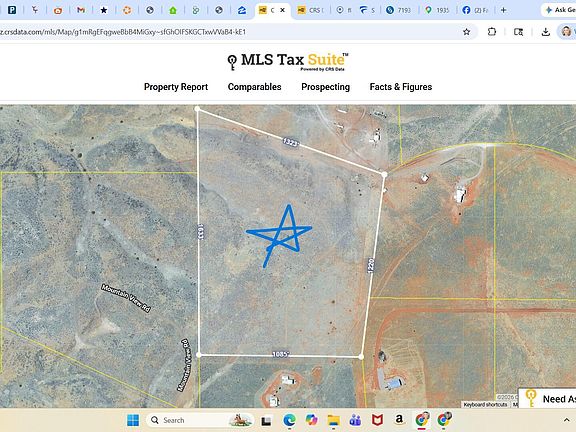Switch to the Google Maps 1935 tab
Viewport: 576px width, 432px height.
pyautogui.click(x=437, y=10)
